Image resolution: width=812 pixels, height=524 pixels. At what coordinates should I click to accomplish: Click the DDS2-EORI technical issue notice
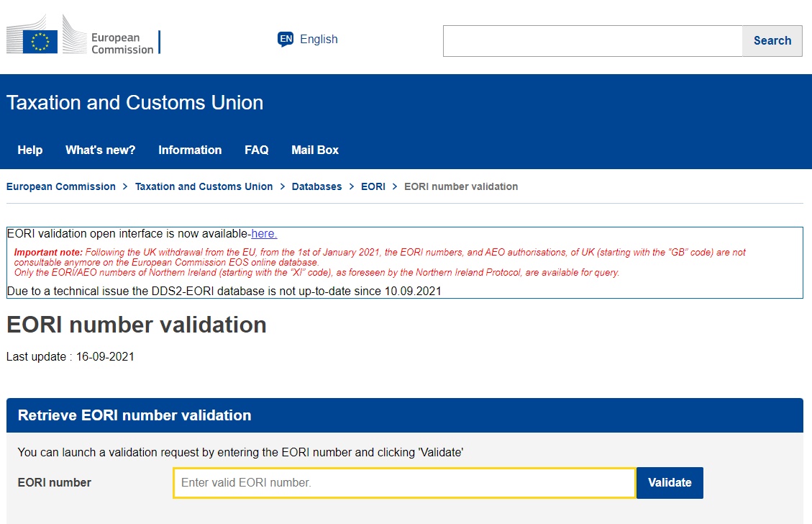(x=224, y=292)
